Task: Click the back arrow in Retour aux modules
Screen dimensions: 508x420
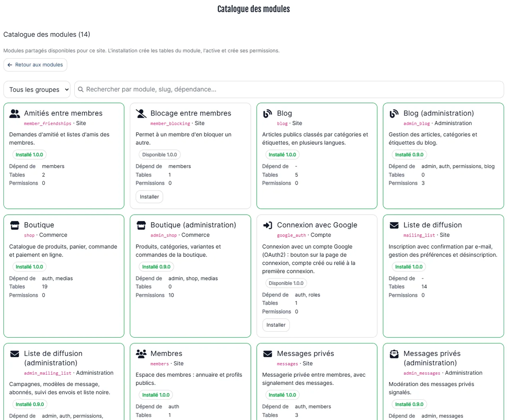Action: point(10,65)
